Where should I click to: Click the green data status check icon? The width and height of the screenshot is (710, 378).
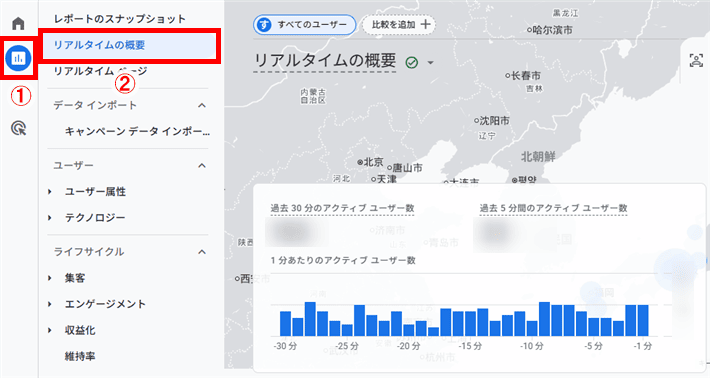(x=412, y=62)
